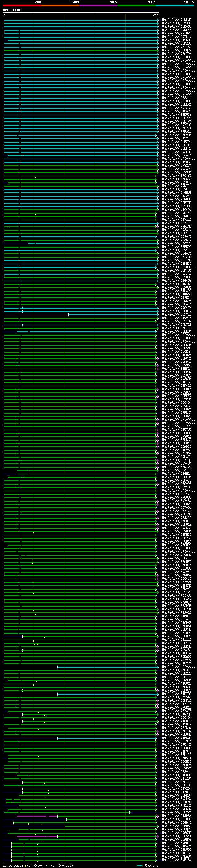Click the UniRef100_Q6EEB0 entry
Screen dimensions: 197x868
(x=176, y=332)
